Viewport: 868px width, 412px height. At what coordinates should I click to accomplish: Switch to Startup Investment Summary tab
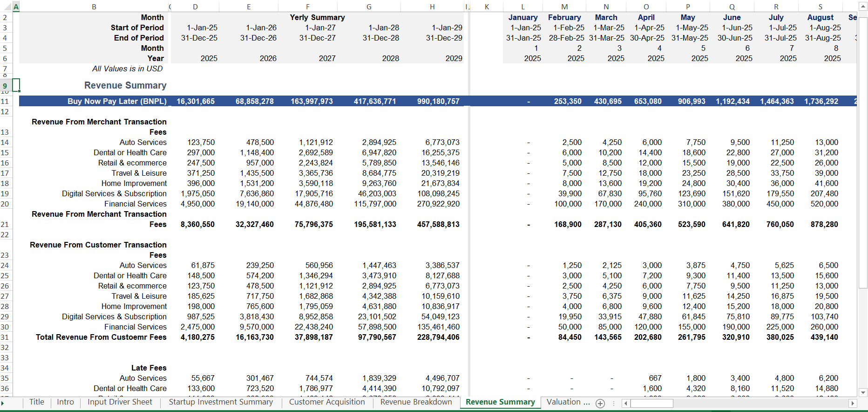click(221, 402)
